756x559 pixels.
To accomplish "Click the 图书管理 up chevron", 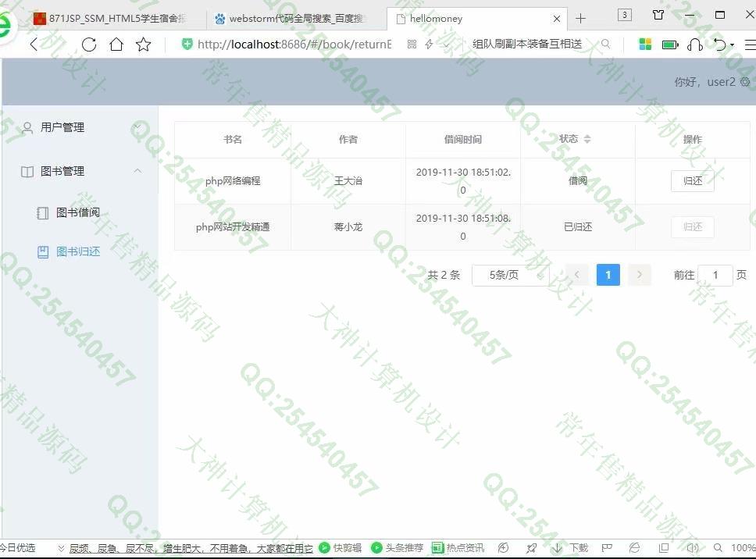I will 137,171.
